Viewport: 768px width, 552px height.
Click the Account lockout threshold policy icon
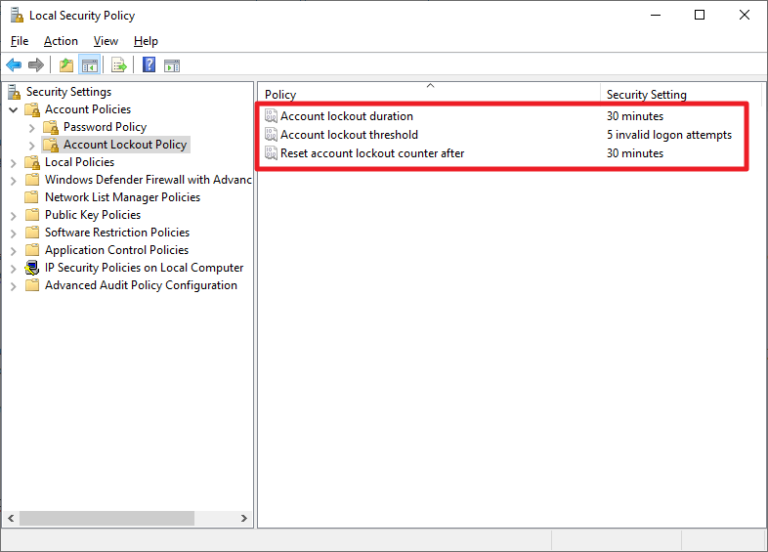coord(271,134)
